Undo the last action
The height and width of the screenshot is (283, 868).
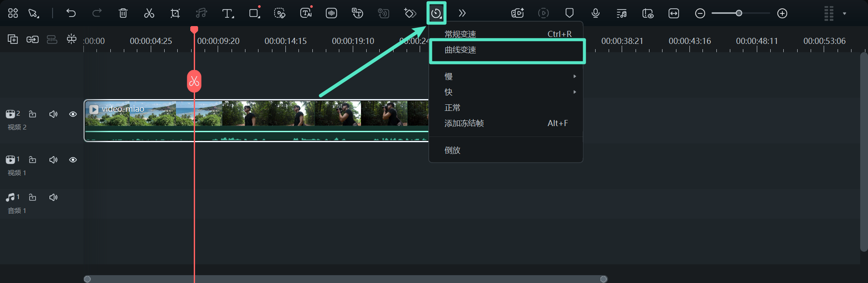point(71,13)
